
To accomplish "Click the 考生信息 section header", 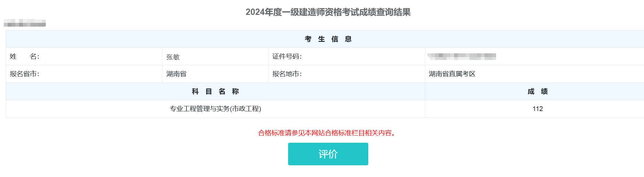I will point(328,39).
